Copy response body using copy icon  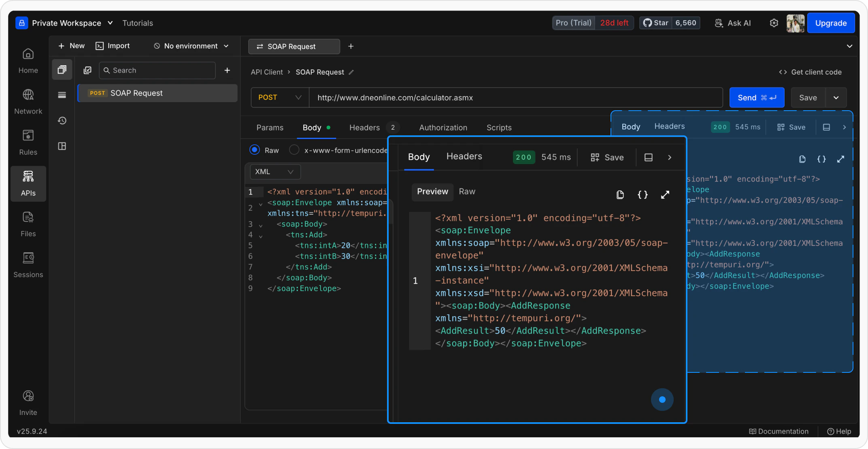tap(620, 195)
